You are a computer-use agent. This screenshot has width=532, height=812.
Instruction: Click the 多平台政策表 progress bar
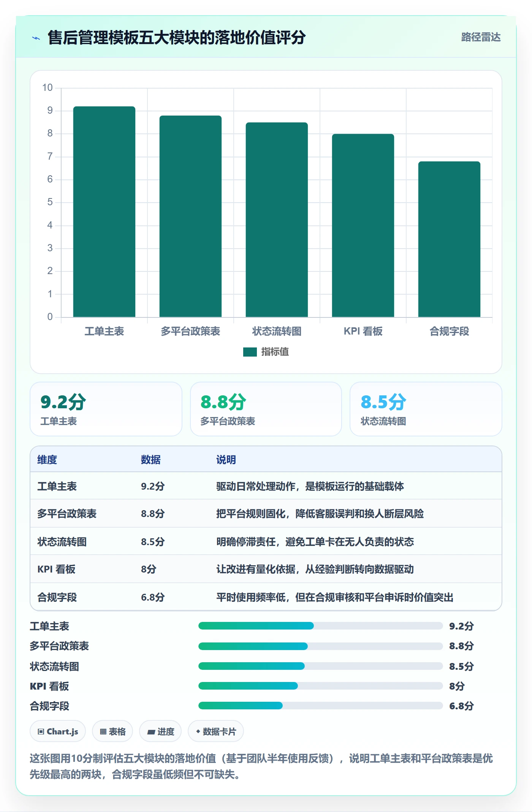click(321, 646)
